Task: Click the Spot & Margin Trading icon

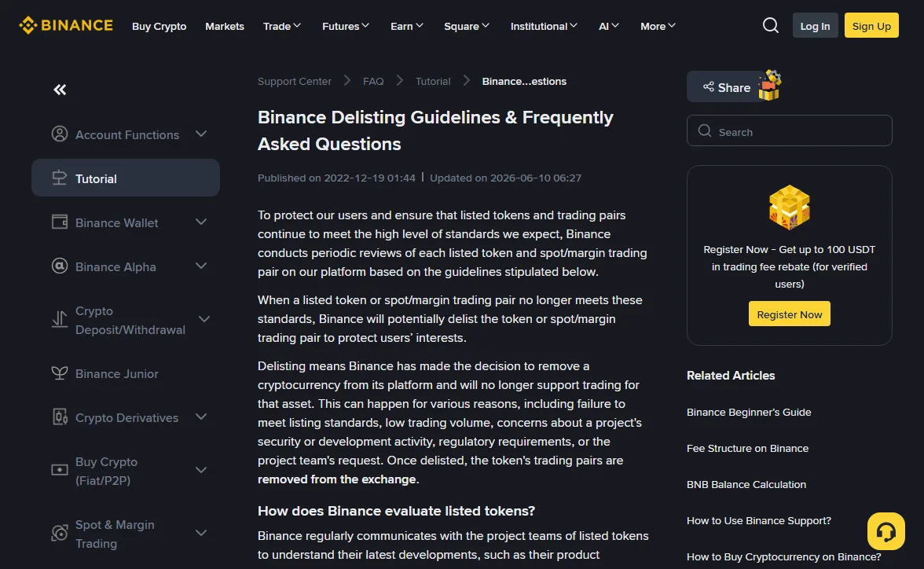Action: [60, 533]
